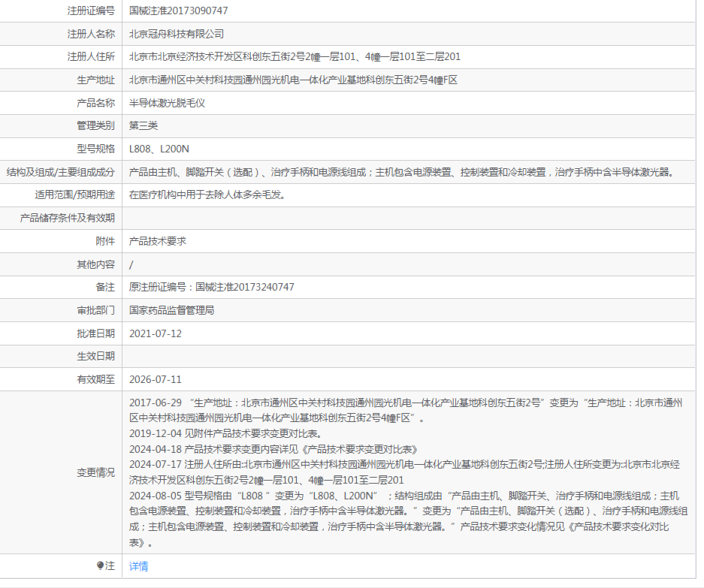This screenshot has width=704, height=588.
Task: Select model value L808、L200N
Action: (x=159, y=149)
